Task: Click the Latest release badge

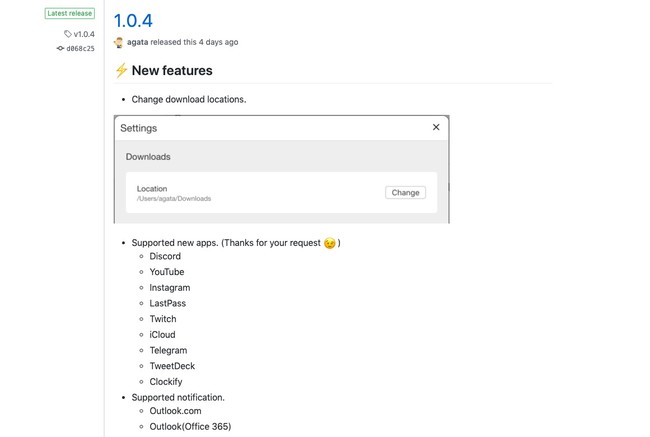Action: coord(70,14)
